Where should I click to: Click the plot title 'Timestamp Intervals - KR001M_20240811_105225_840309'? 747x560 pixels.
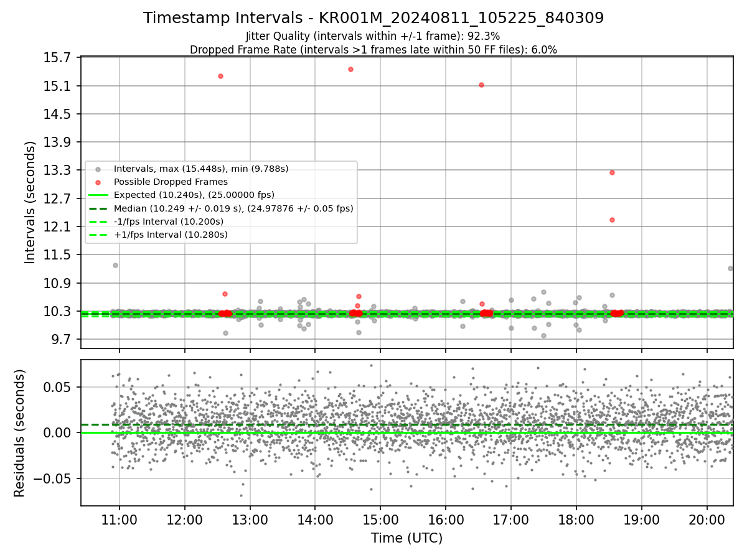[374, 18]
